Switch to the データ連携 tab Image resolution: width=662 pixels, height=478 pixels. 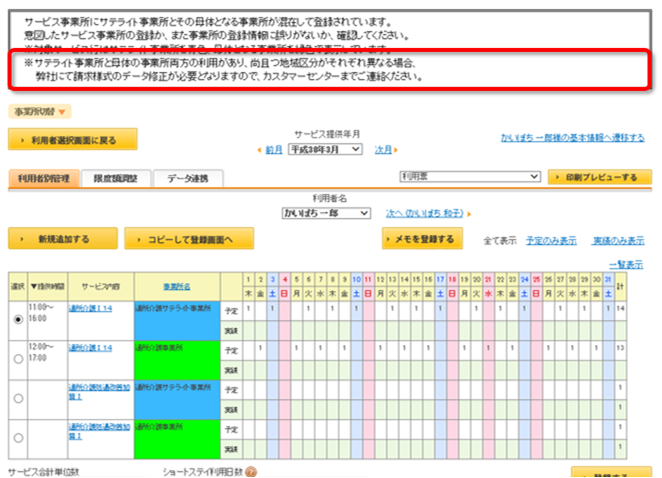tap(188, 179)
